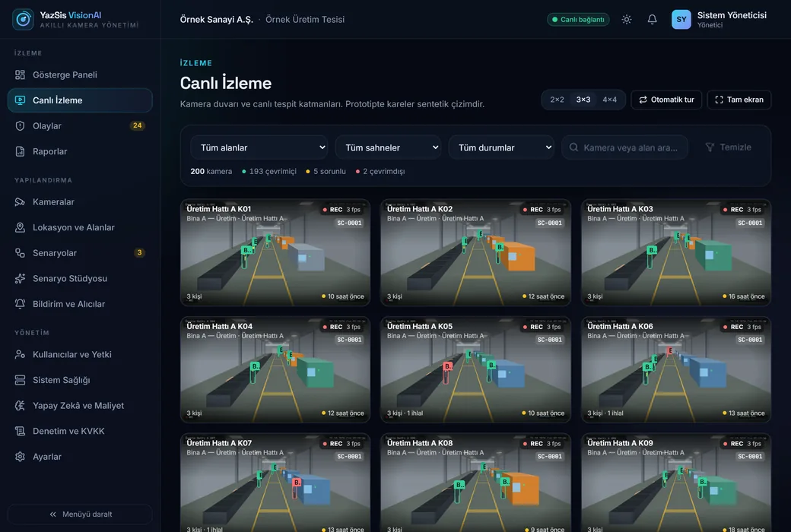This screenshot has height=532, width=791.
Task: Go to Canlı İzleme menu item
Action: [80, 100]
